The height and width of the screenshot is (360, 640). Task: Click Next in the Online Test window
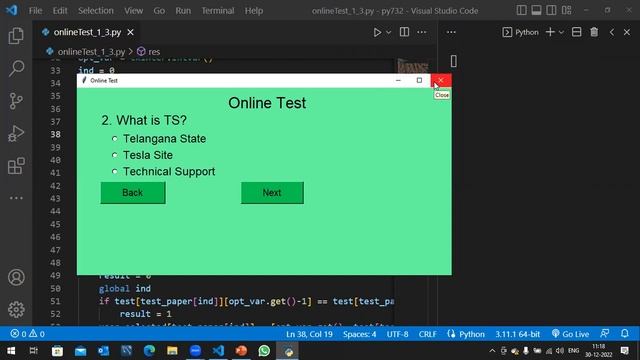(272, 193)
